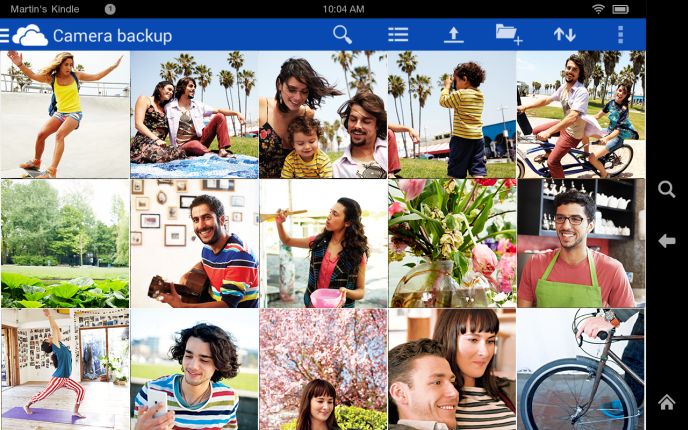The height and width of the screenshot is (430, 688).
Task: Tap the Camera backup title
Action: pos(112,36)
